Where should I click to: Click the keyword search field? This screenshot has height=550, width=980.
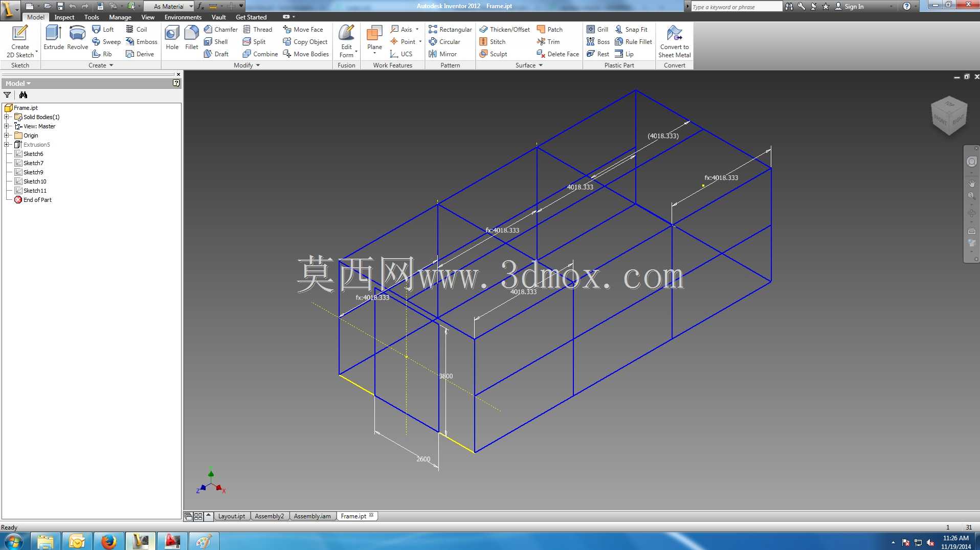736,7
